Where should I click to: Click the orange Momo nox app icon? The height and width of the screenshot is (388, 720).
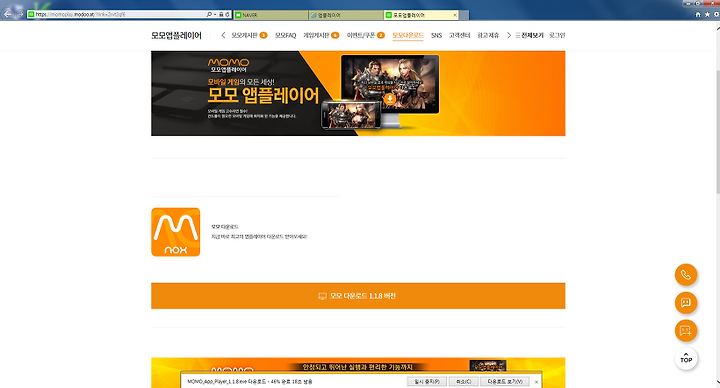click(x=175, y=232)
